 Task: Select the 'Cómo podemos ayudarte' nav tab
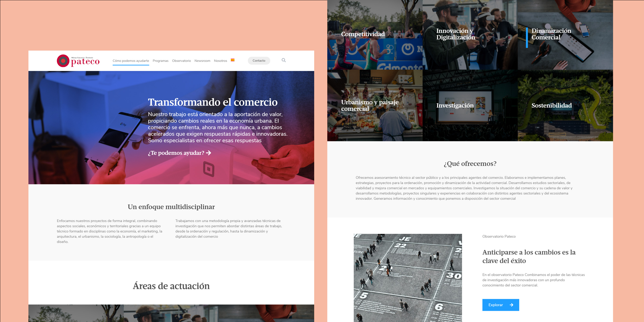coord(131,61)
